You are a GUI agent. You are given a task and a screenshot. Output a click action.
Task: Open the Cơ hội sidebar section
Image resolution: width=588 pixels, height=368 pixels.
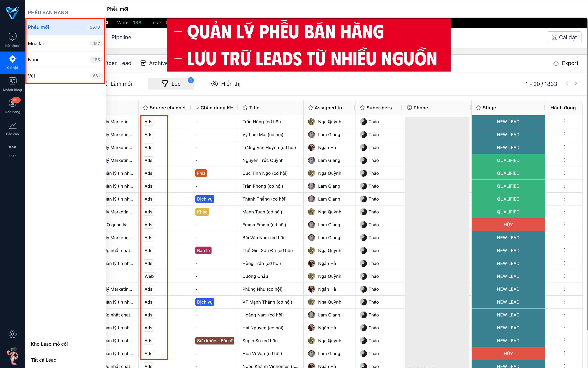pos(12,63)
